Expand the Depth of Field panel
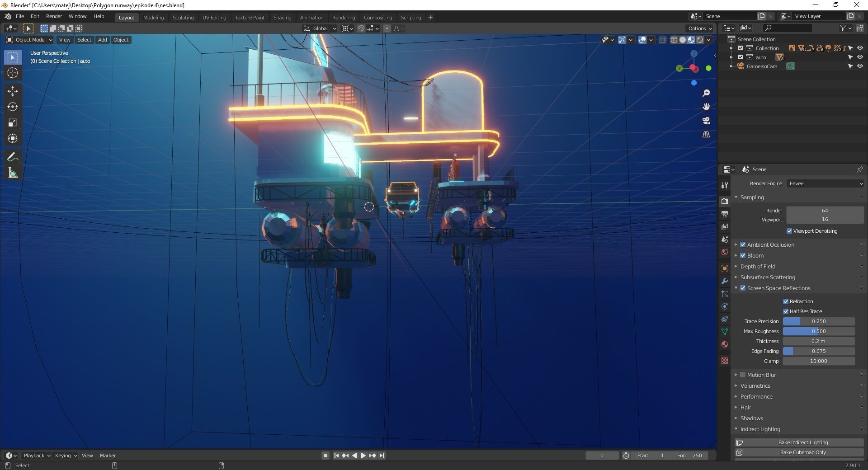 (758, 266)
